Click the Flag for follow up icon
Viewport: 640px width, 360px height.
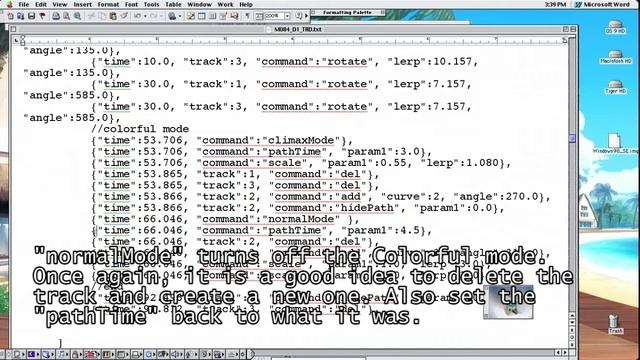(42, 16)
